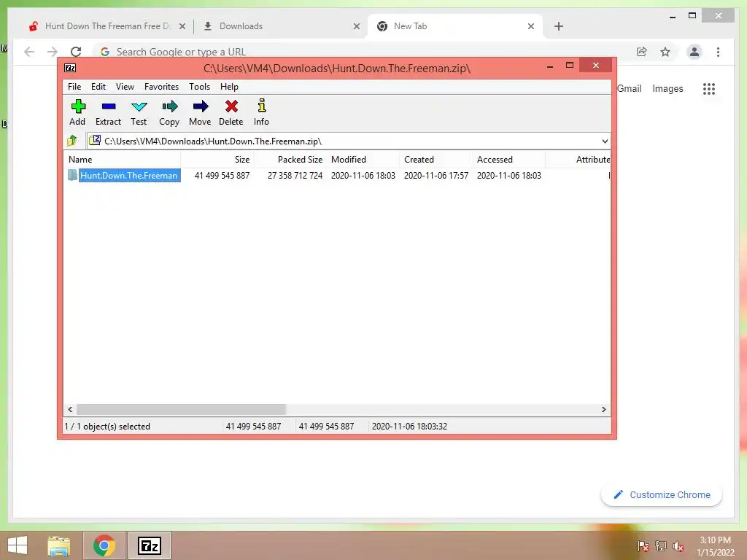Open the Chrome profile avatar

click(694, 52)
